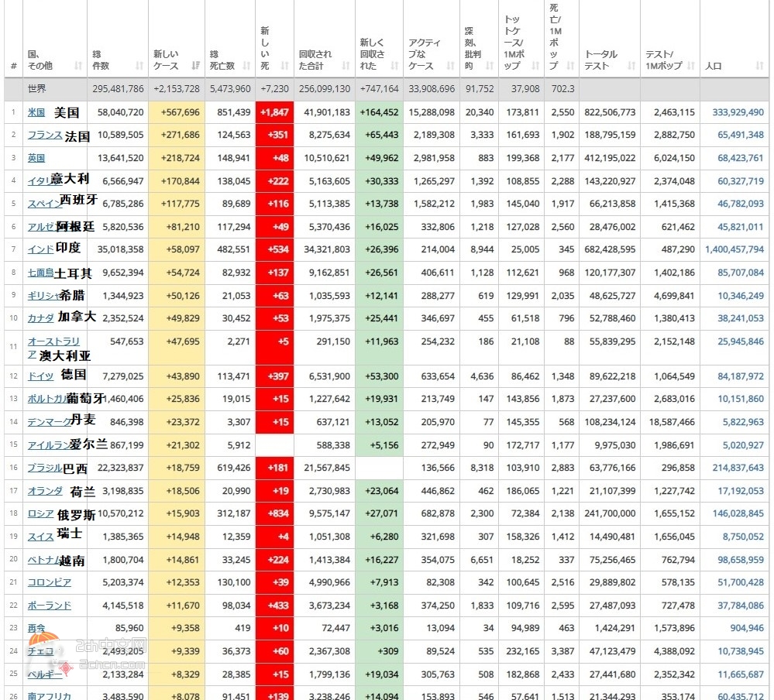Select total tests cell 822,506,773
Screen dimensions: 774x700
tap(610, 112)
